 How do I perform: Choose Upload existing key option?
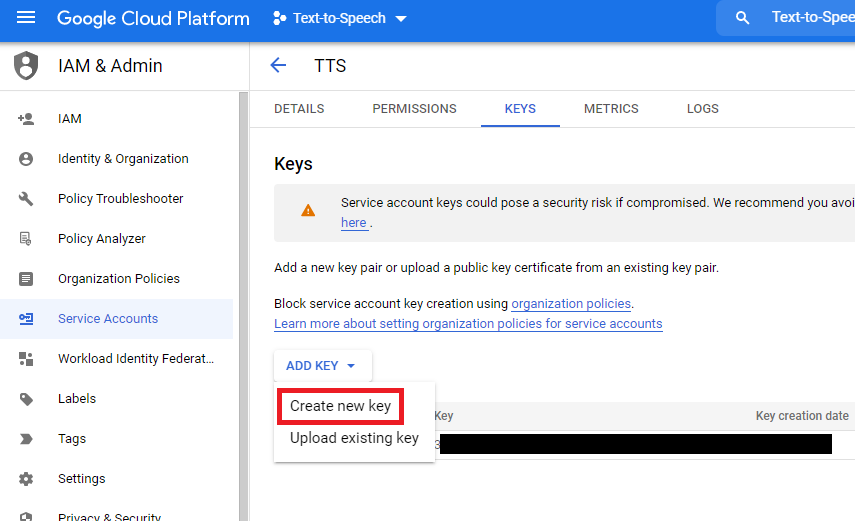tap(354, 438)
